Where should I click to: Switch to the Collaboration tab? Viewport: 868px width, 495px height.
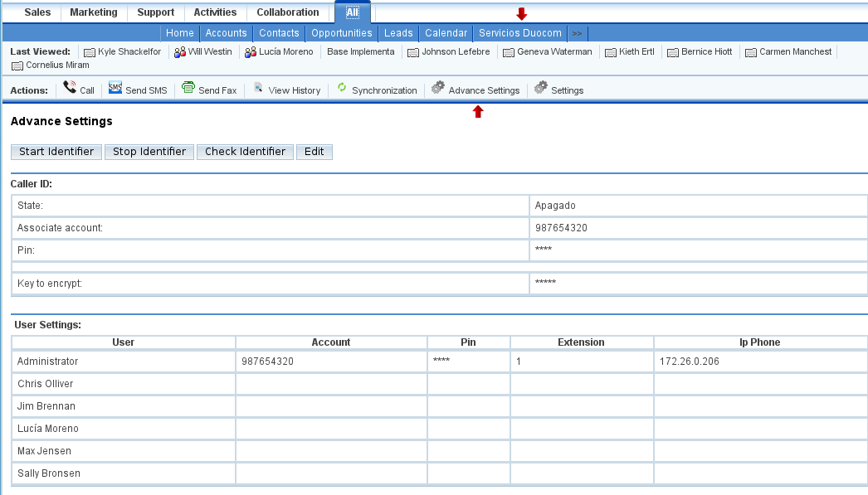pos(288,12)
